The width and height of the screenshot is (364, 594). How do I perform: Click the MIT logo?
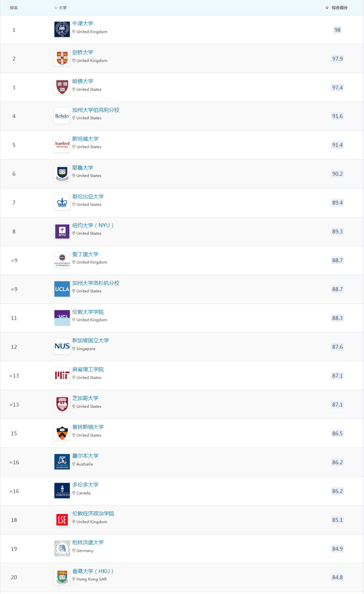[62, 375]
